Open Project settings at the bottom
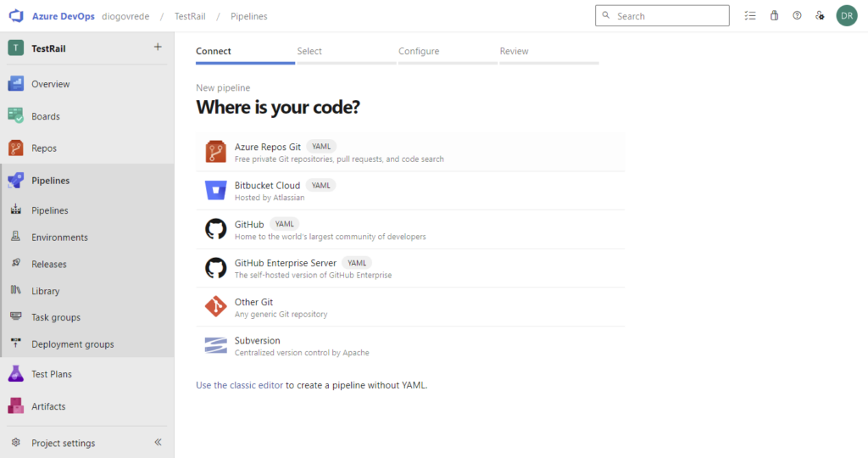 pyautogui.click(x=63, y=443)
